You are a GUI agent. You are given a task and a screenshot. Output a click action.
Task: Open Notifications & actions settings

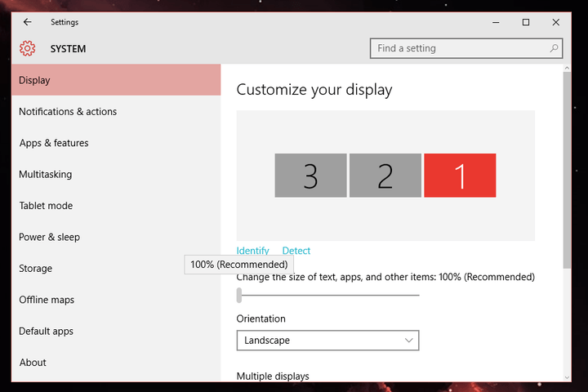tap(116, 111)
